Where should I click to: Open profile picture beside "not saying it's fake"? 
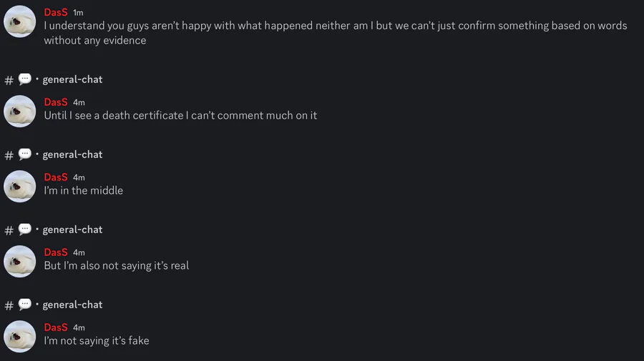pos(20,336)
